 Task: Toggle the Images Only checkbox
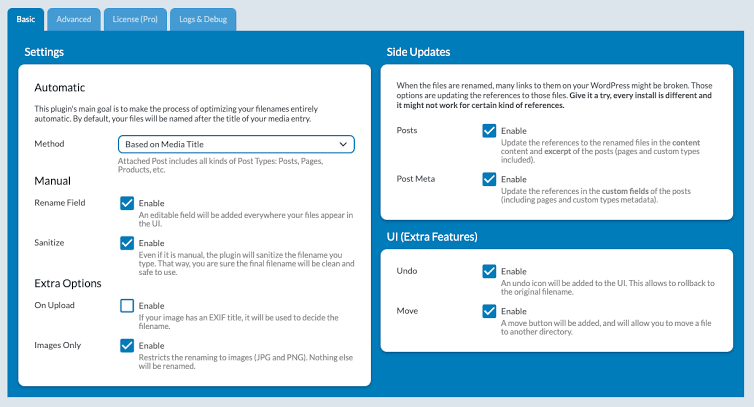click(127, 345)
